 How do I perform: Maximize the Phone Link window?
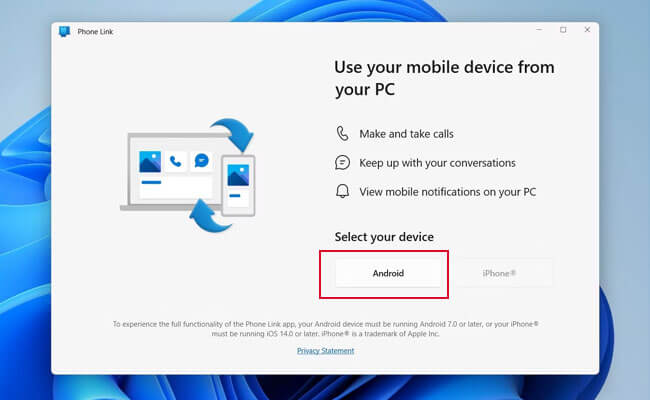[x=563, y=30]
